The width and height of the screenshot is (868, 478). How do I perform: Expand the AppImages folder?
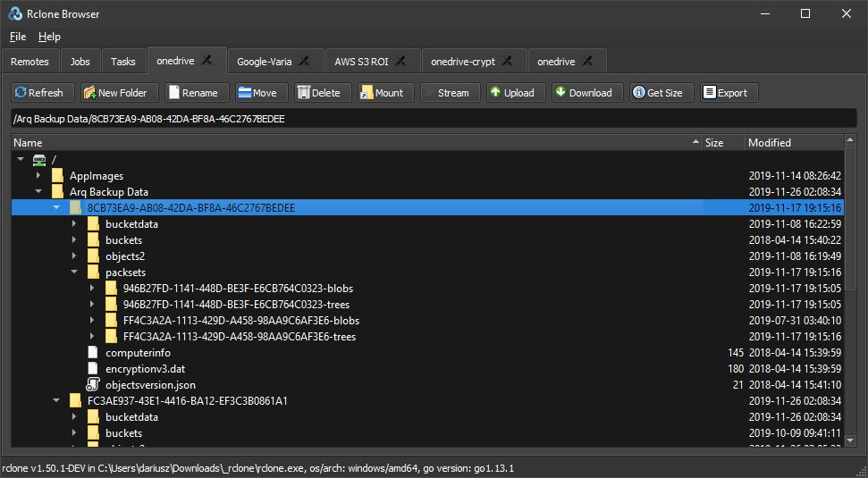pos(38,176)
